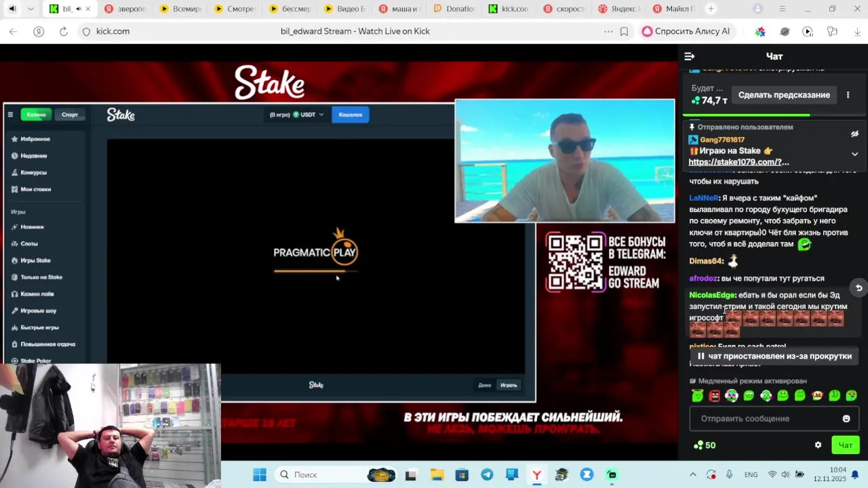The height and width of the screenshot is (488, 868).
Task: Bookmark this page icon in address bar
Action: coord(624,31)
